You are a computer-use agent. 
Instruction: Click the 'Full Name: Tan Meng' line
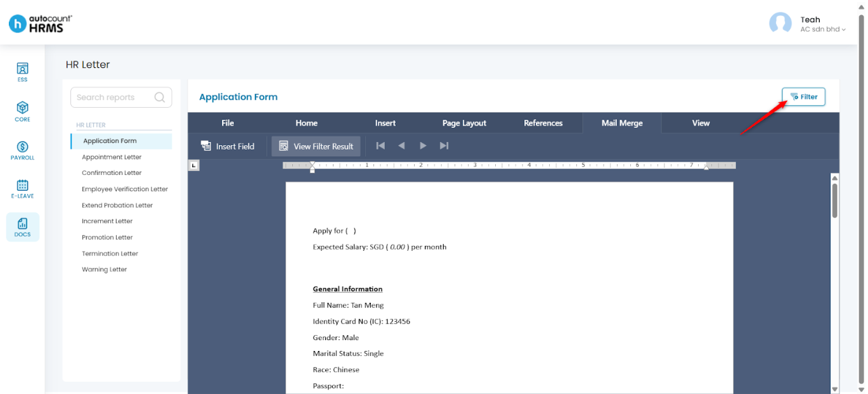click(x=348, y=305)
